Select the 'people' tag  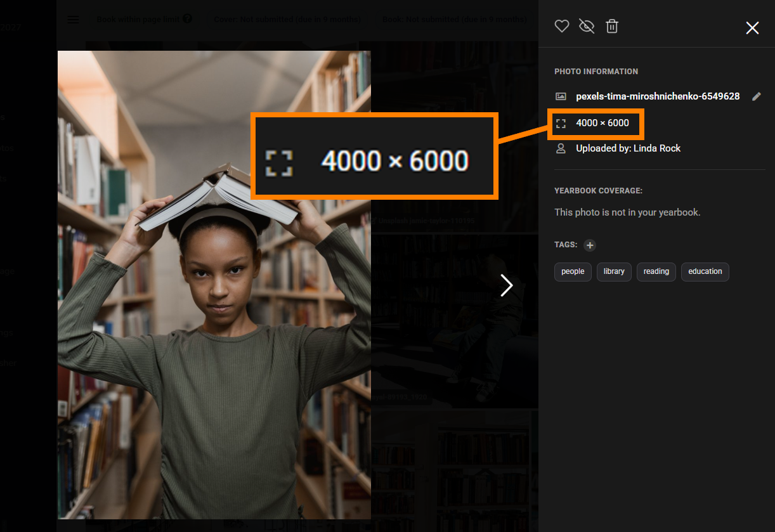[573, 271]
